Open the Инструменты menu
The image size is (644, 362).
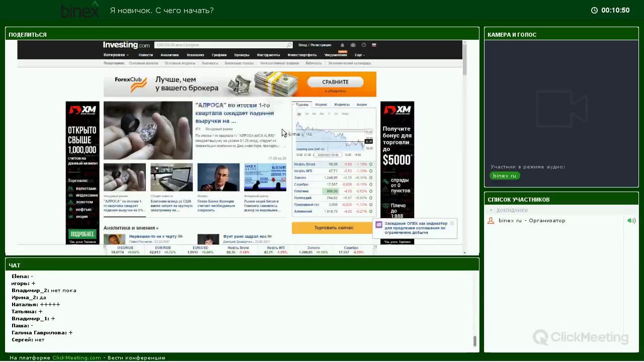click(x=268, y=55)
